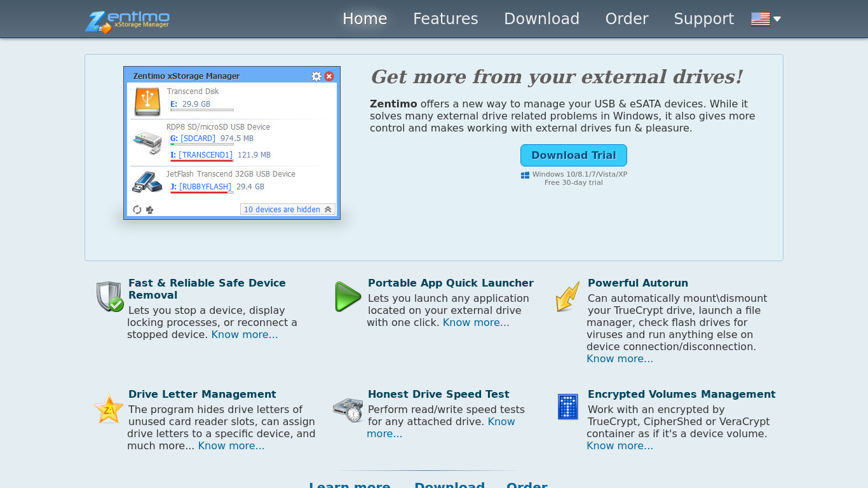The width and height of the screenshot is (868, 488).
Task: Click the gear settings icon in xStorage Manager
Action: 316,76
